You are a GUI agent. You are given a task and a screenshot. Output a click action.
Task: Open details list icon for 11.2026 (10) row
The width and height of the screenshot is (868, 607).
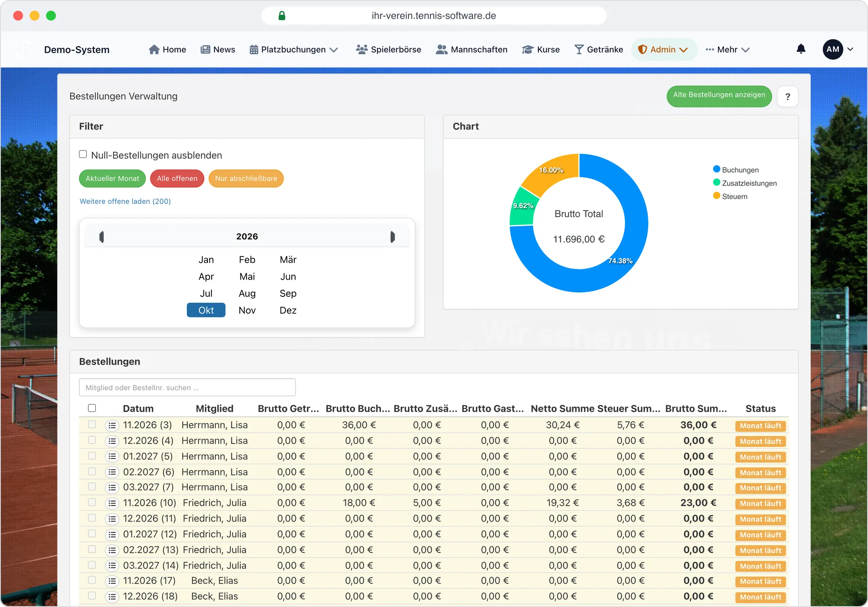[x=112, y=503]
